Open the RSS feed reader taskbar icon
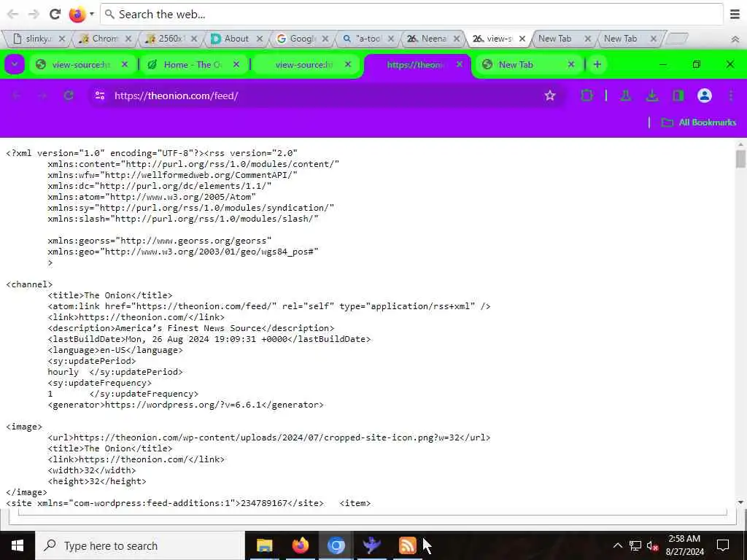 coord(407,545)
